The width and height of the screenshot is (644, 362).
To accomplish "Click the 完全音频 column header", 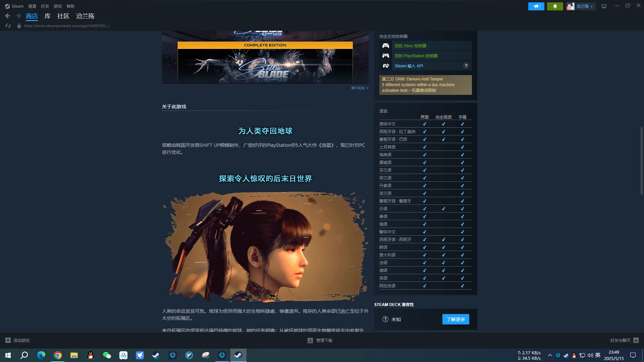I will (x=443, y=117).
